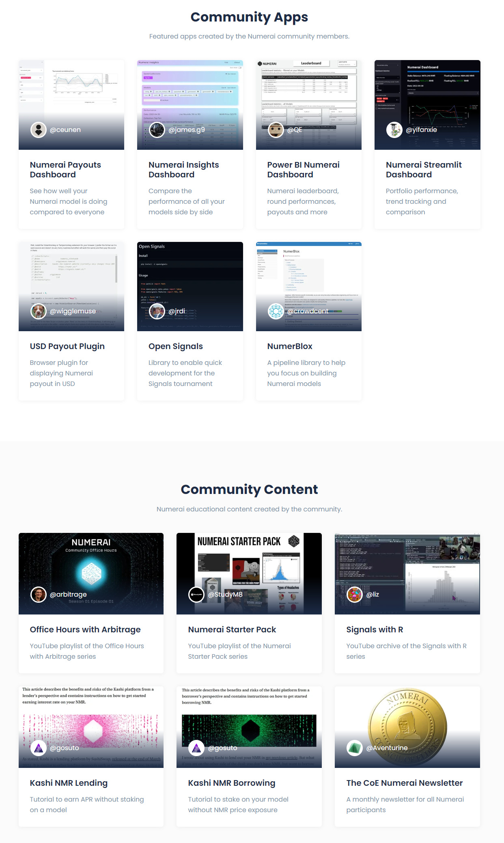Screen dimensions: 504x843
Task: Click the @QE avatar icon
Action: click(x=276, y=130)
